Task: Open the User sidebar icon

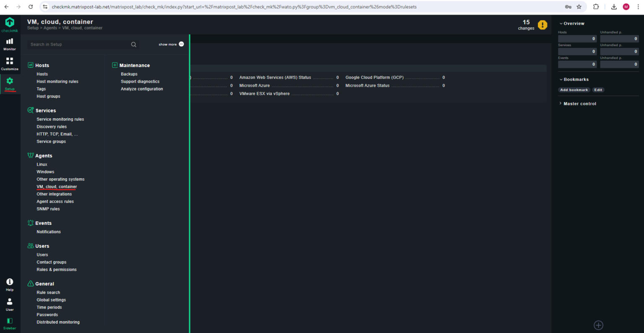Action: [9, 303]
